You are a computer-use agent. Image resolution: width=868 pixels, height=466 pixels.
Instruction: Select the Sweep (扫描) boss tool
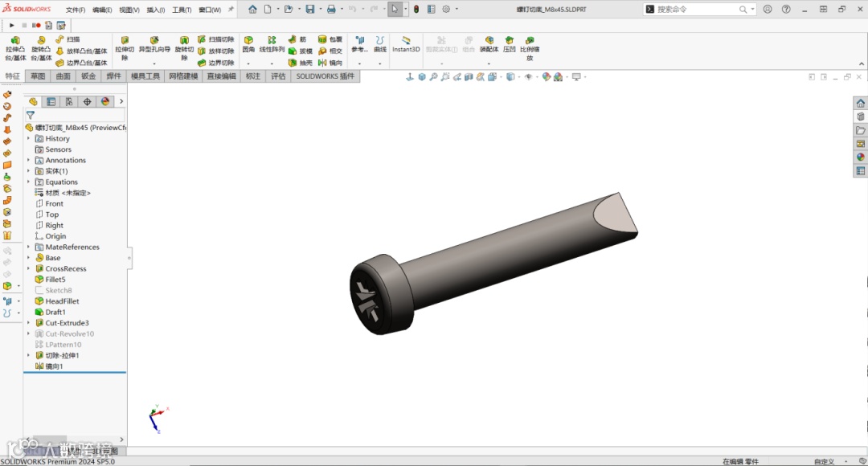pyautogui.click(x=68, y=39)
